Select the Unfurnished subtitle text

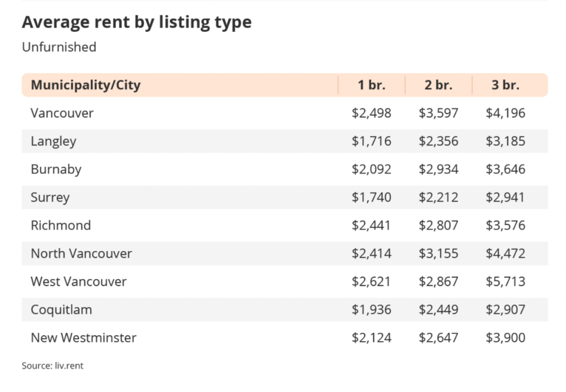59,47
